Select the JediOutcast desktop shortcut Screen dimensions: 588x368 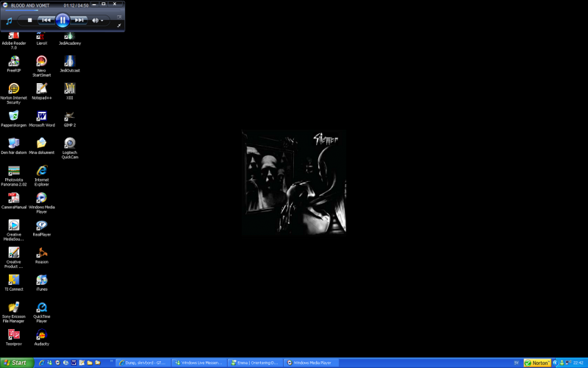tap(70, 64)
